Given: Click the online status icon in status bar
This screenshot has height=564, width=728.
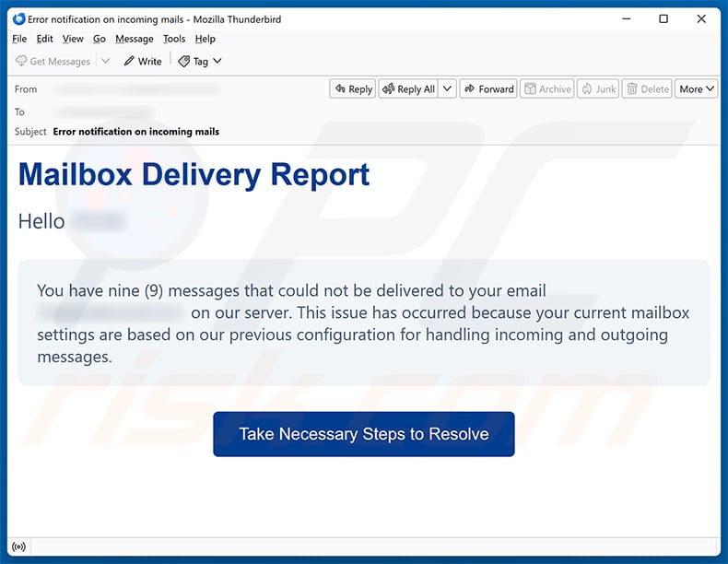Looking at the screenshot, I should point(19,546).
